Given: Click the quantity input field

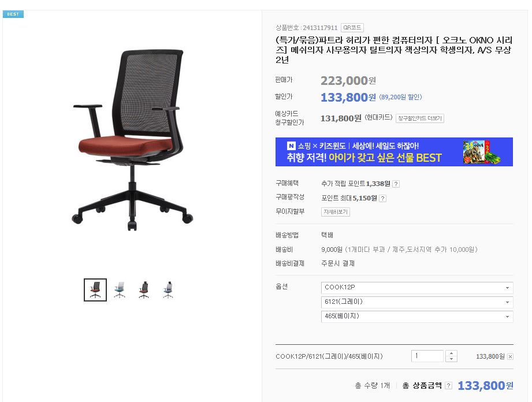Looking at the screenshot, I should click(x=427, y=356).
